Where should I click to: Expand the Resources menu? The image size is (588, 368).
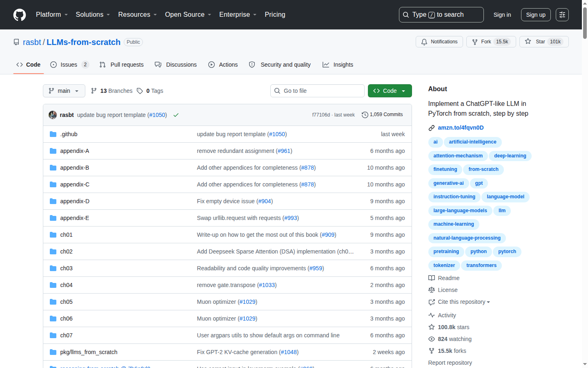click(138, 15)
